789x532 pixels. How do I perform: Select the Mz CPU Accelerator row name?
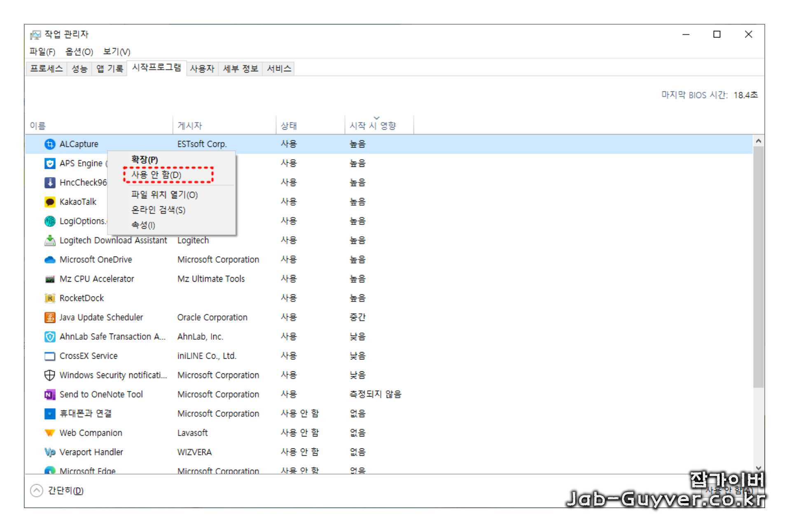click(x=97, y=279)
